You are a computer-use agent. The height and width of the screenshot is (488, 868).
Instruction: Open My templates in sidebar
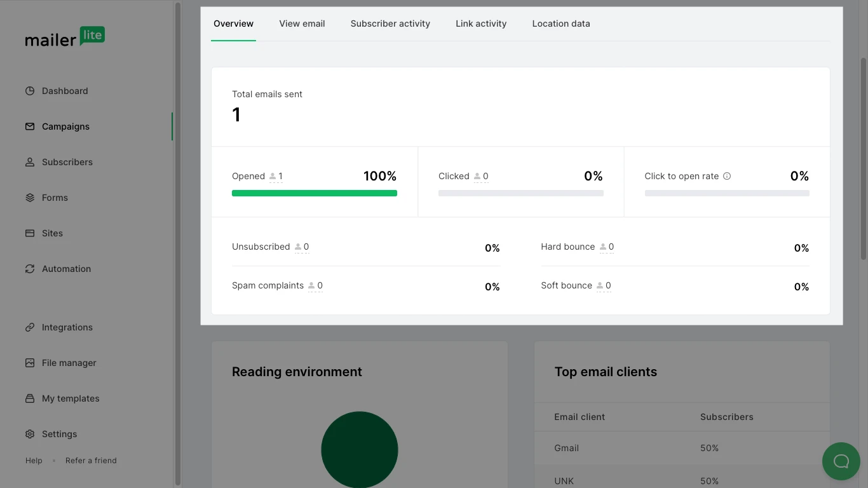[71, 398]
